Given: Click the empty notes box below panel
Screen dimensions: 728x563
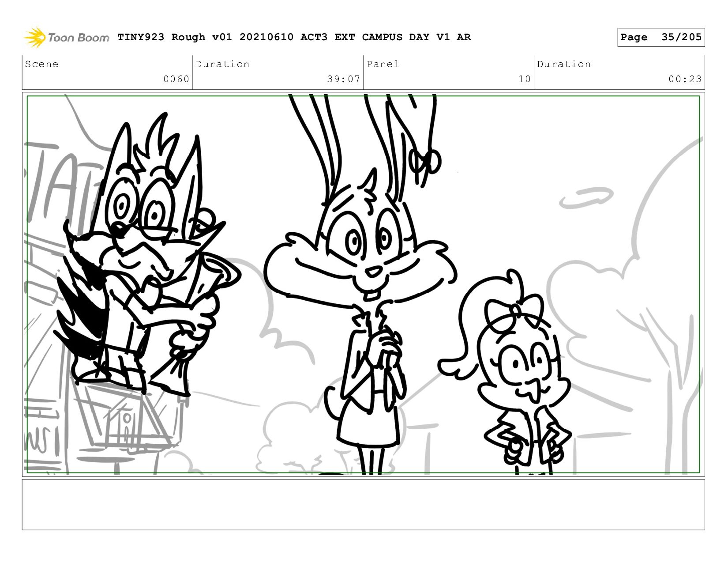Looking at the screenshot, I should point(364,505).
